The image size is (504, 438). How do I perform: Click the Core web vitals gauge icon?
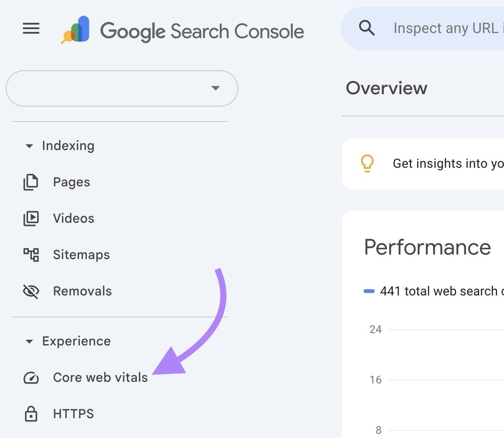[x=31, y=378]
